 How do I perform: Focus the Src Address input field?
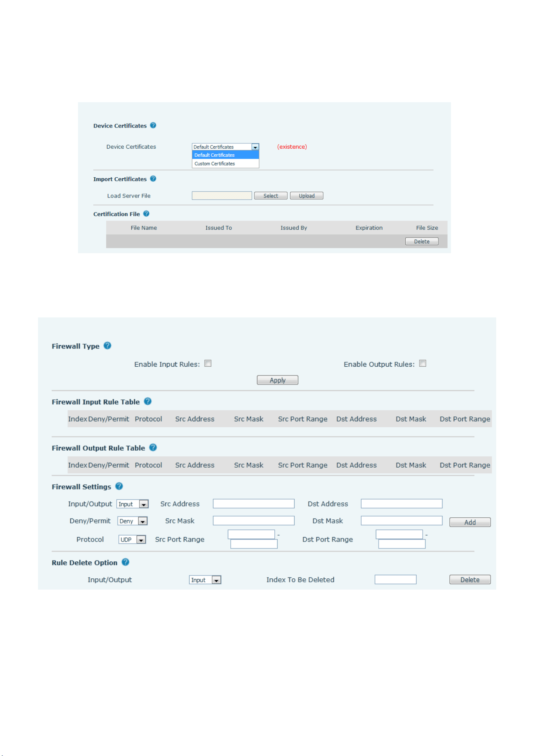[254, 504]
